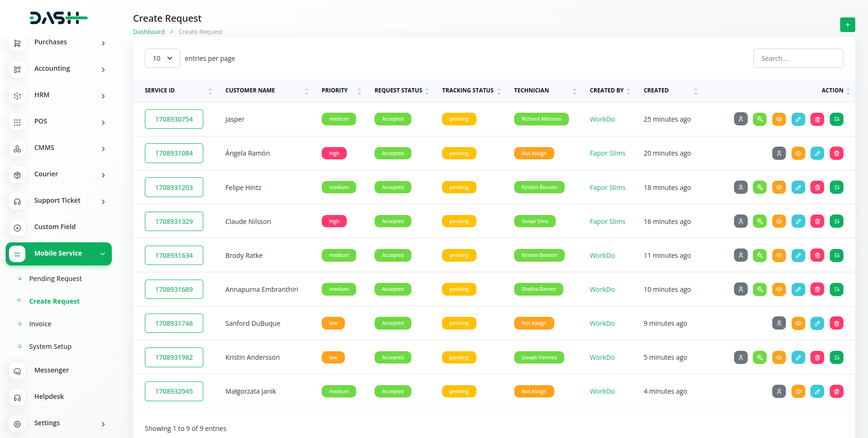This screenshot has width=868, height=438.
Task: Open service ID 1708931084
Action: (x=174, y=153)
